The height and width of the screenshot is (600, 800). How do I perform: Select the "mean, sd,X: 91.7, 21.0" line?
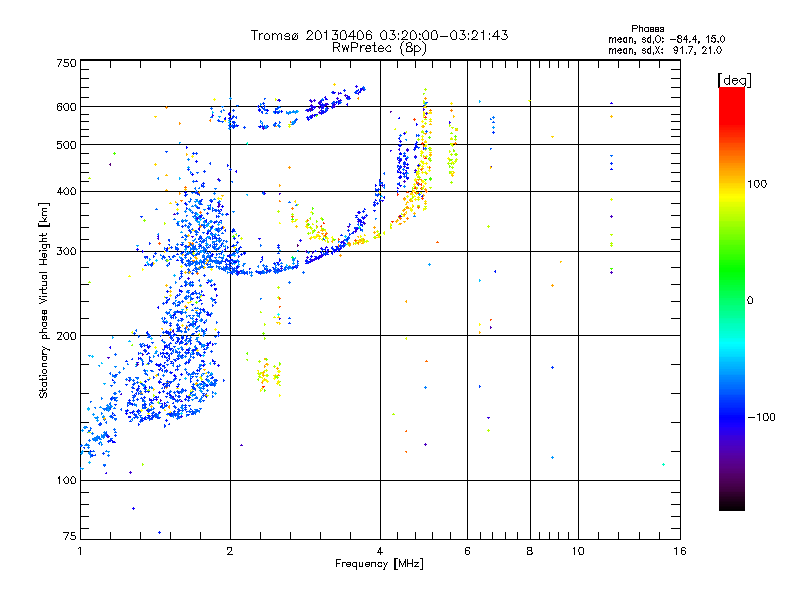(665, 51)
